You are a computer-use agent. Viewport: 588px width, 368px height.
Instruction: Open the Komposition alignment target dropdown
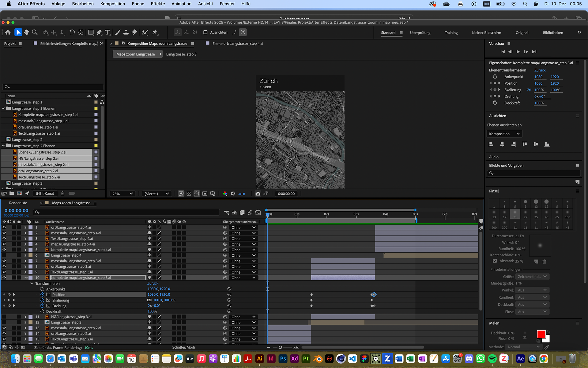click(504, 134)
